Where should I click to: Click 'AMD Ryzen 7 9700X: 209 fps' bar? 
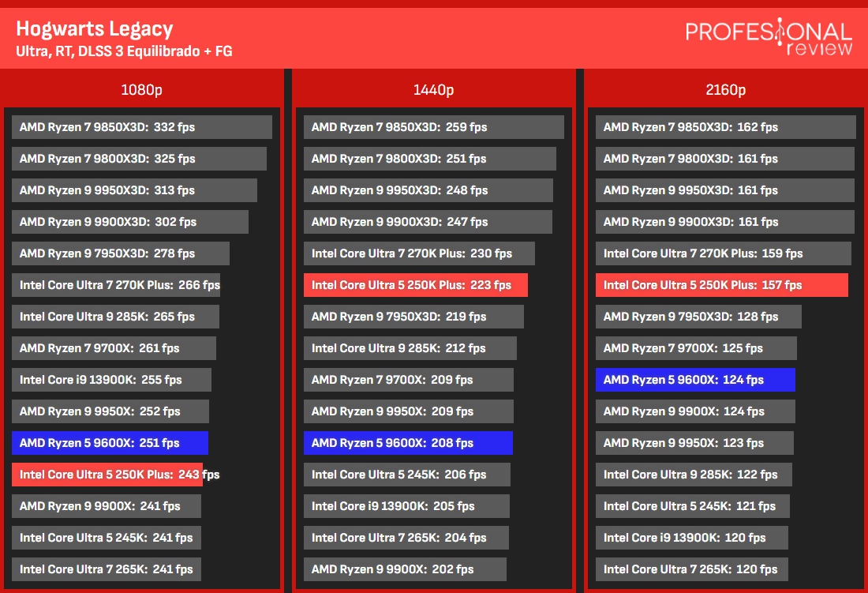click(x=409, y=380)
